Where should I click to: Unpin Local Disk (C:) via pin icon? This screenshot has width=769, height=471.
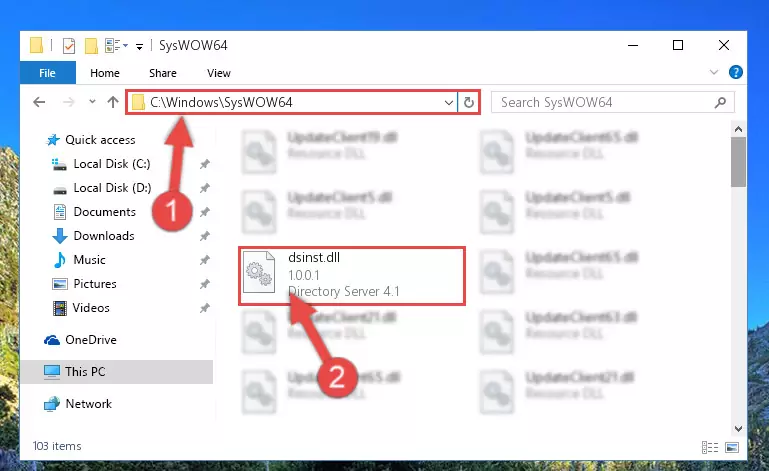click(205, 164)
